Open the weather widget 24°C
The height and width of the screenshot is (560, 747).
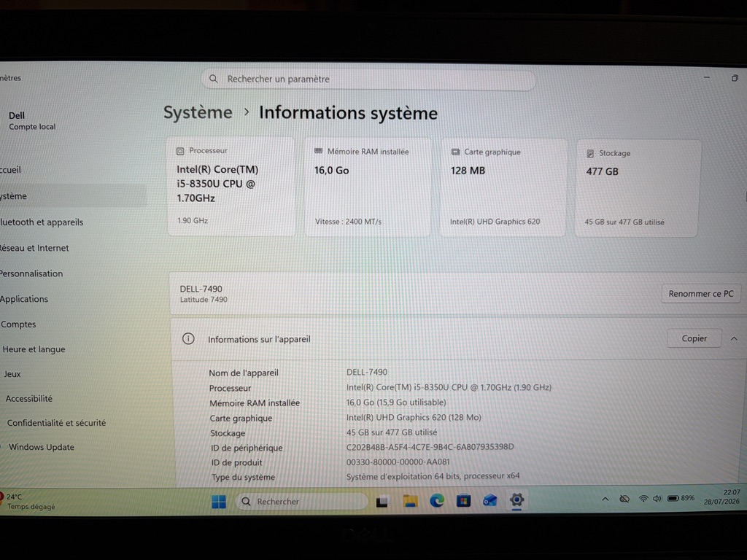[x=28, y=502]
